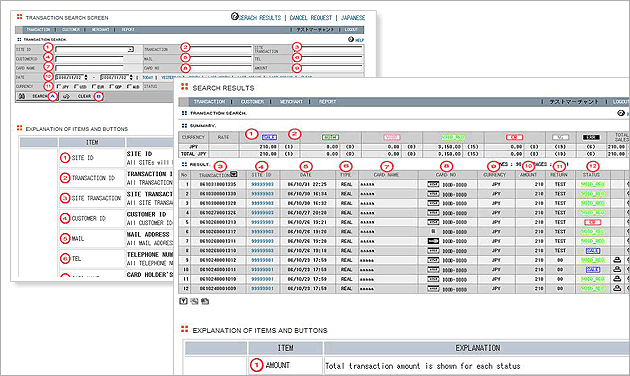Tick the EUR currency checkbox

click(94, 86)
